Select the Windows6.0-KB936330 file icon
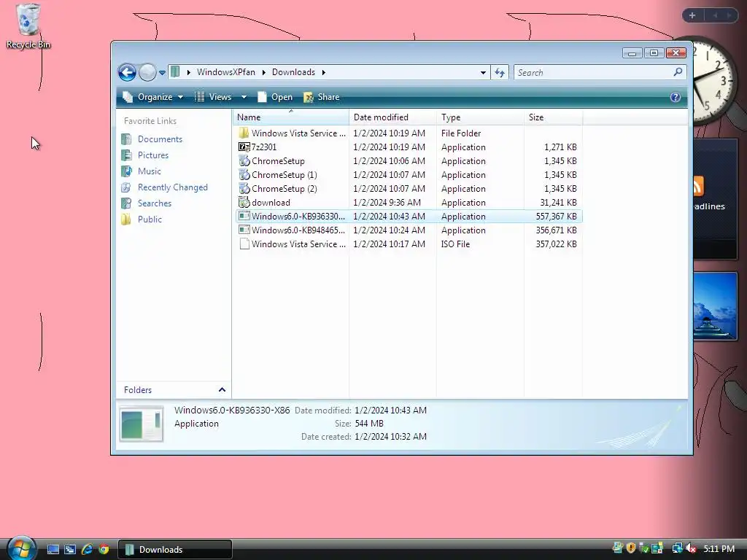This screenshot has width=747, height=560. pyautogui.click(x=244, y=216)
